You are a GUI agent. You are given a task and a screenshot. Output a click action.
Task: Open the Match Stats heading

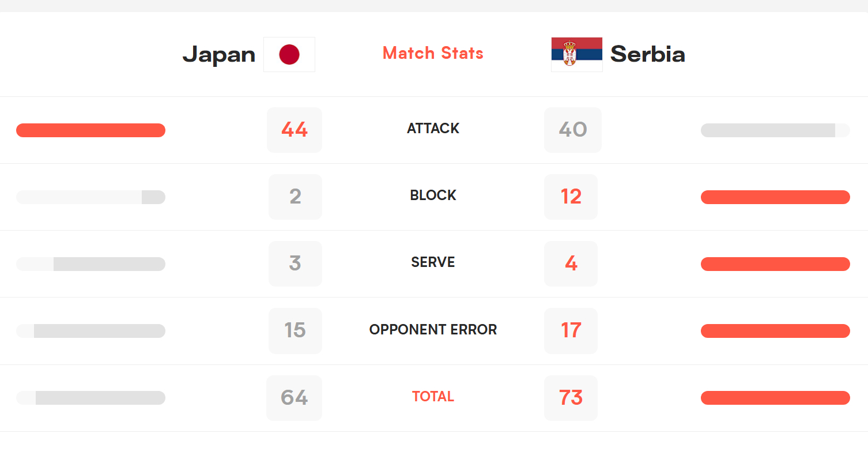click(433, 53)
